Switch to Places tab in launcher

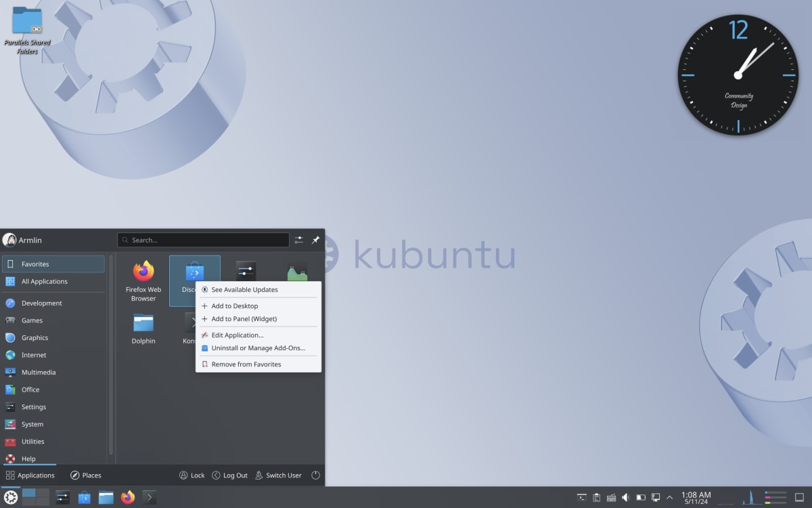tap(86, 475)
